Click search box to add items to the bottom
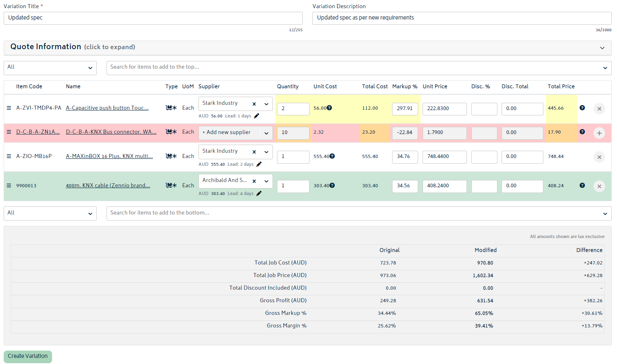The height and width of the screenshot is (364, 617). [x=354, y=213]
